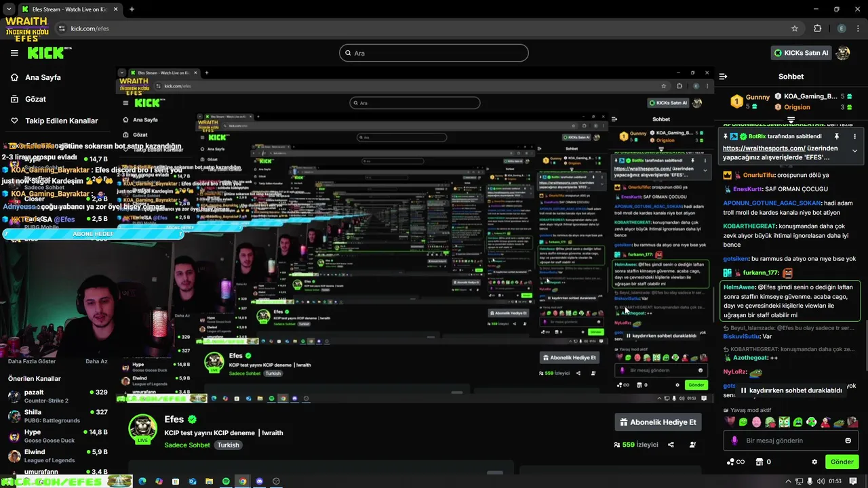
Task: Open the user profile avatar menu
Action: point(843,53)
